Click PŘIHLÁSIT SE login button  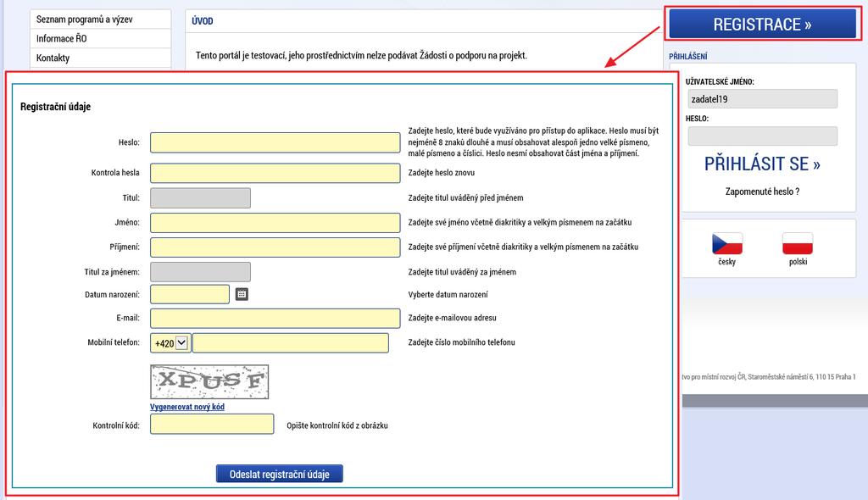762,164
